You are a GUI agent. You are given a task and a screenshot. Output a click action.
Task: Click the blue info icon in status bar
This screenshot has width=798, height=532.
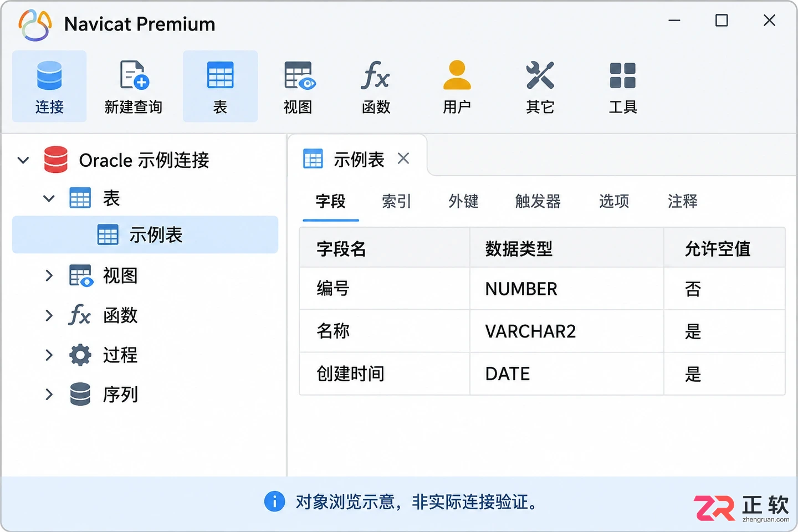(x=274, y=502)
